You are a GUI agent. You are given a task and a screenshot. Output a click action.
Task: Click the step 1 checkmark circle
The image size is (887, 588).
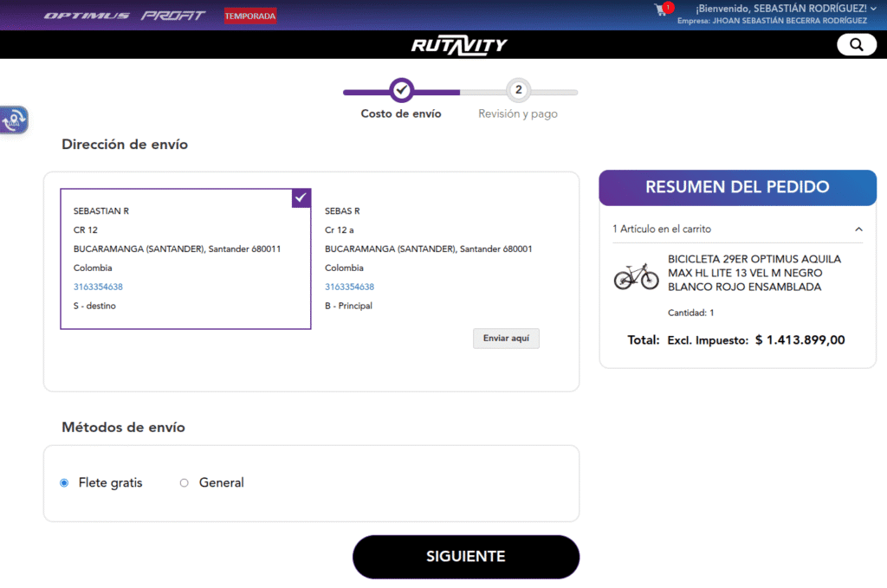[401, 90]
